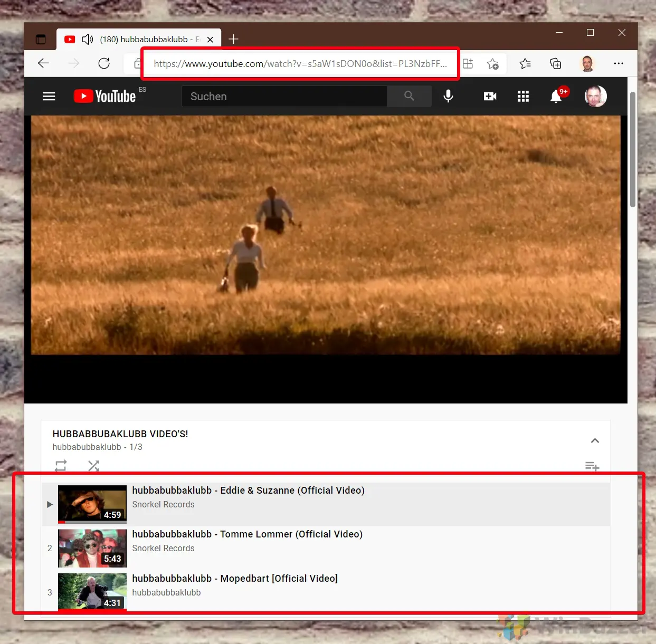The width and height of the screenshot is (656, 644).
Task: Play Tomme Lommer (Official Video) title
Action: coord(247,534)
